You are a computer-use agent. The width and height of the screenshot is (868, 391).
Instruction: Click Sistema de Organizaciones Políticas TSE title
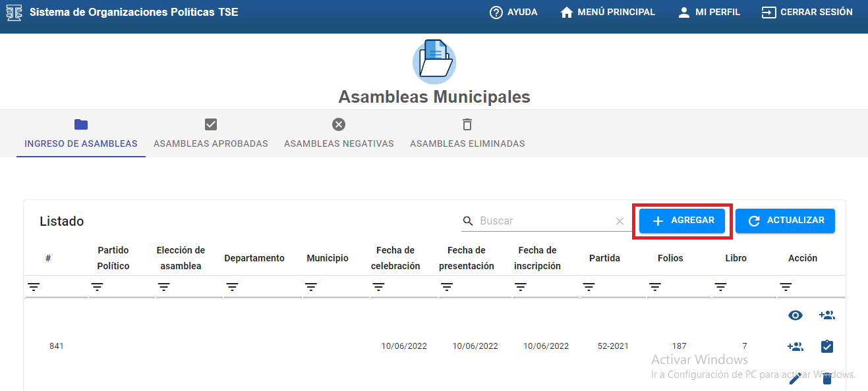[x=134, y=13]
